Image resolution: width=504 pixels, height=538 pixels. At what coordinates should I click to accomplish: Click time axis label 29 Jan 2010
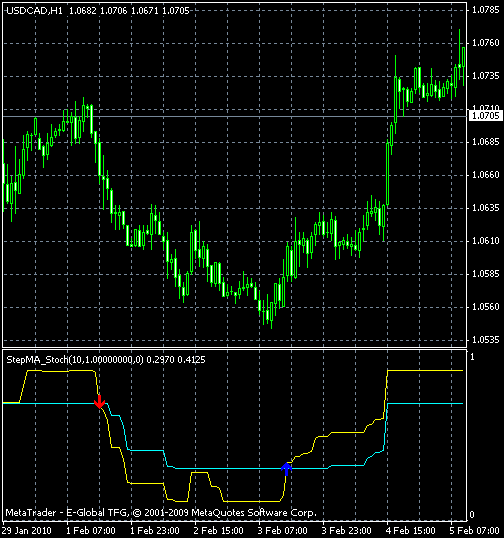click(27, 530)
